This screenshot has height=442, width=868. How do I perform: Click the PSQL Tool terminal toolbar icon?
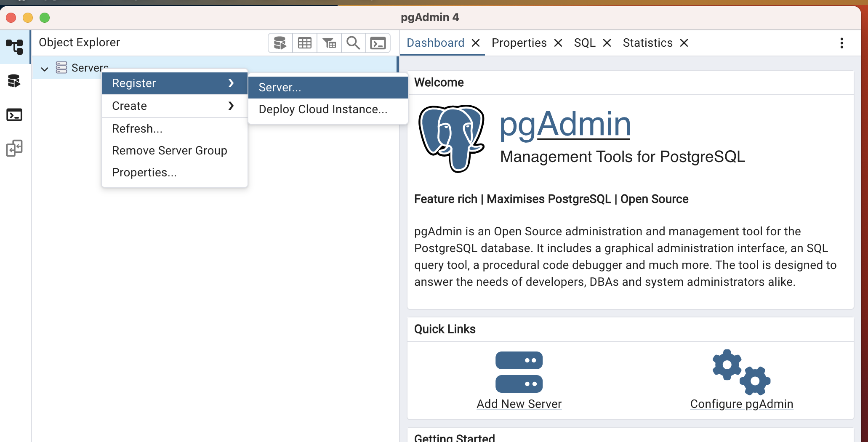click(x=378, y=43)
